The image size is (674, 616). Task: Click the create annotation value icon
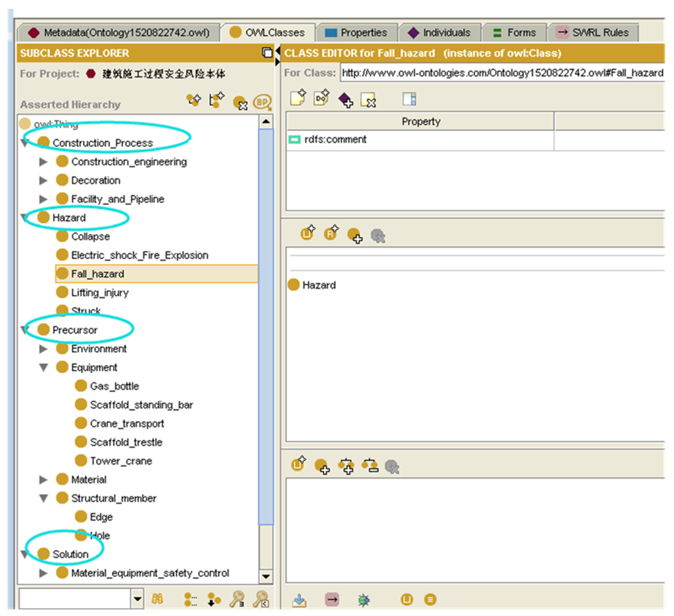(298, 98)
